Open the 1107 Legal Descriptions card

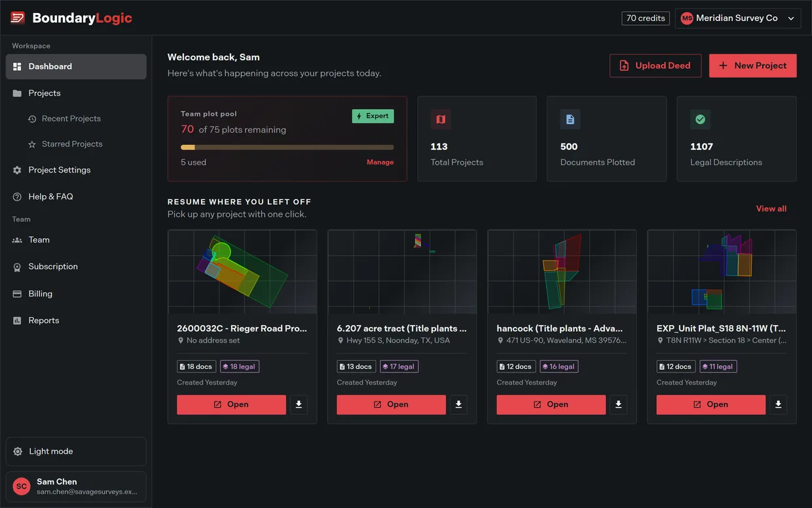737,139
